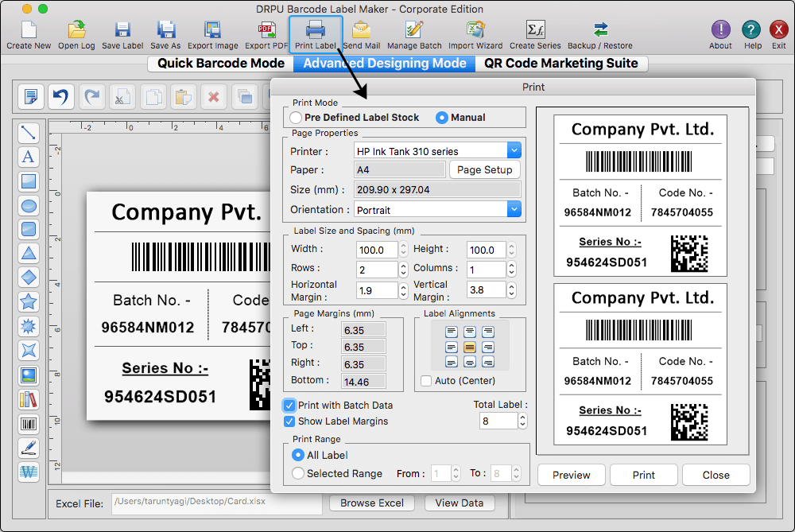Click the Total Label stepper
Image resolution: width=795 pixels, height=532 pixels.
click(x=523, y=421)
